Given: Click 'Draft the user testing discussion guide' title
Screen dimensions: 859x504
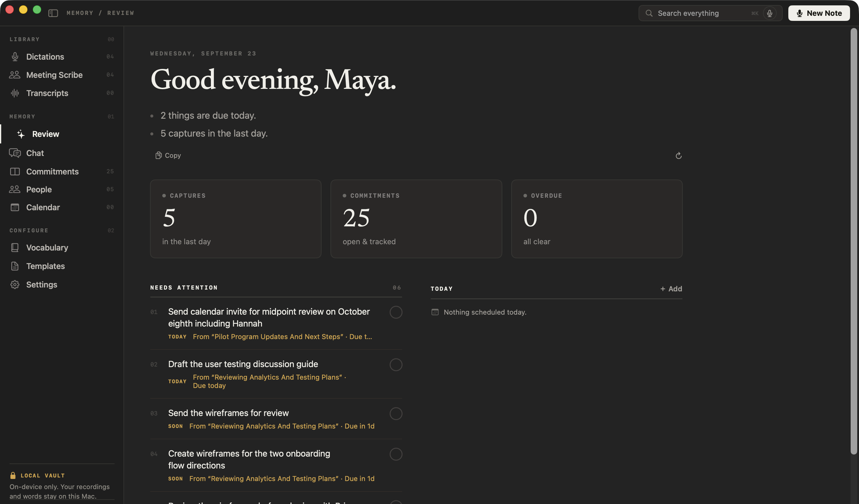Looking at the screenshot, I should 243,364.
